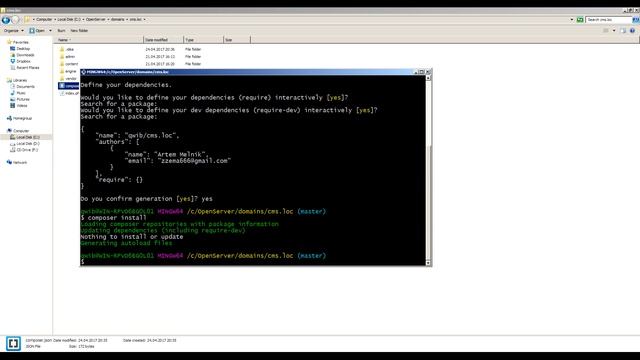
Task: Open Recent Places in the navigation pane
Action: point(25,68)
